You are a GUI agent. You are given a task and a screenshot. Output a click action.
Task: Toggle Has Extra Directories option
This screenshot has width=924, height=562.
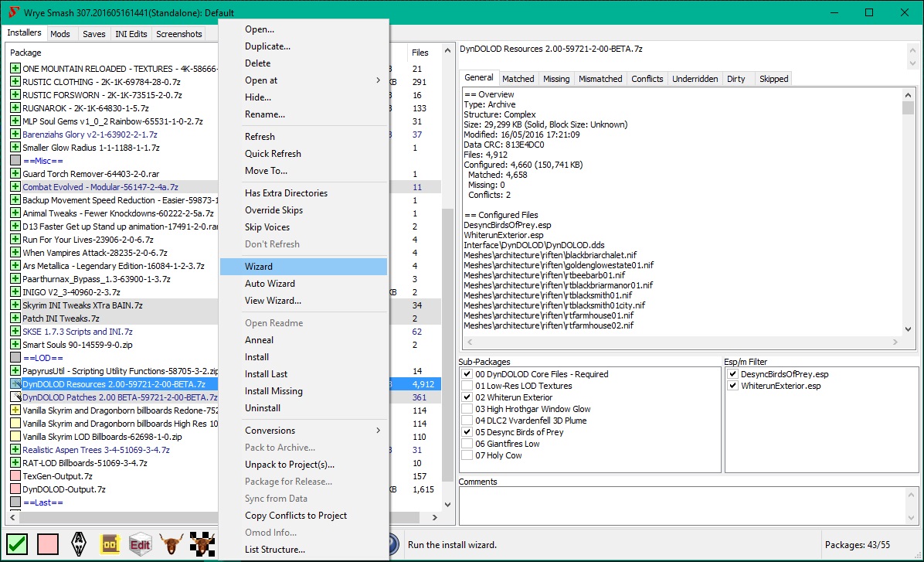(x=304, y=192)
